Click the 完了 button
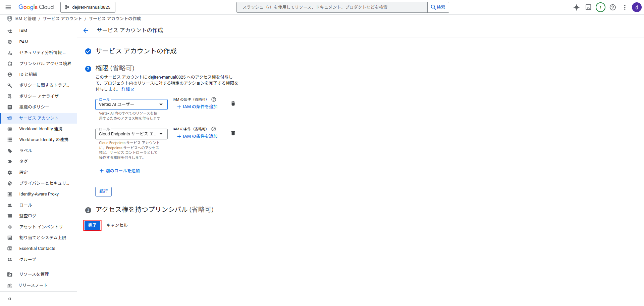The width and height of the screenshot is (644, 306). coord(92,225)
